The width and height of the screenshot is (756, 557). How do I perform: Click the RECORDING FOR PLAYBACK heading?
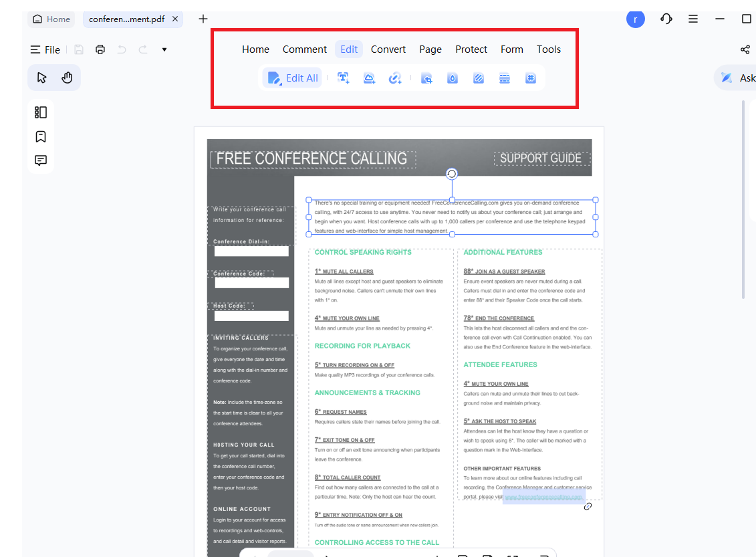click(x=362, y=346)
